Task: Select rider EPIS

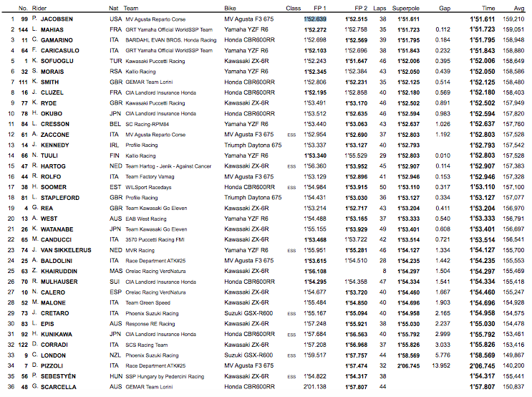Action: (47, 325)
